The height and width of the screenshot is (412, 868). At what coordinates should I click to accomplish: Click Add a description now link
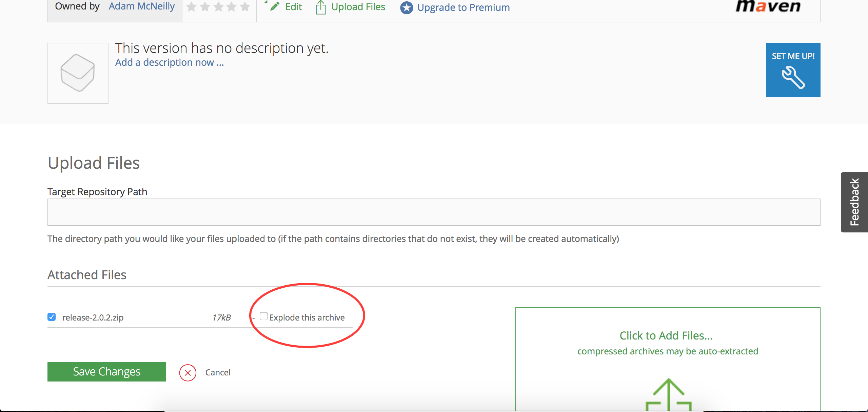[170, 62]
